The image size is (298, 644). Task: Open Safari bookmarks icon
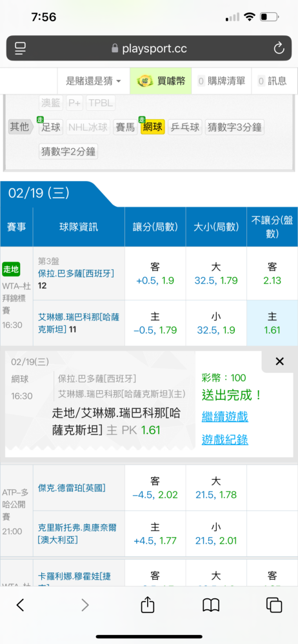coord(211,605)
